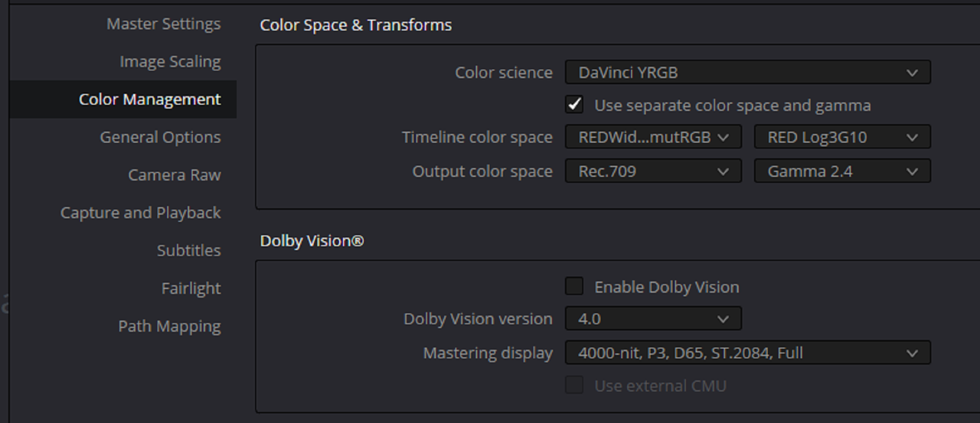Open the Mastering display dropdown
Screen dimensions: 980x423
tap(748, 353)
